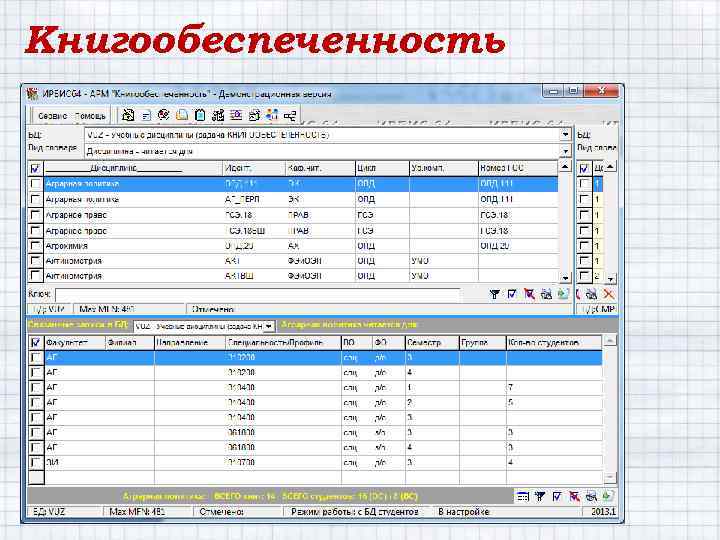The width and height of the screenshot is (720, 540).
Task: Click the cyan clipboard main toolbar icon
Action: click(x=200, y=115)
